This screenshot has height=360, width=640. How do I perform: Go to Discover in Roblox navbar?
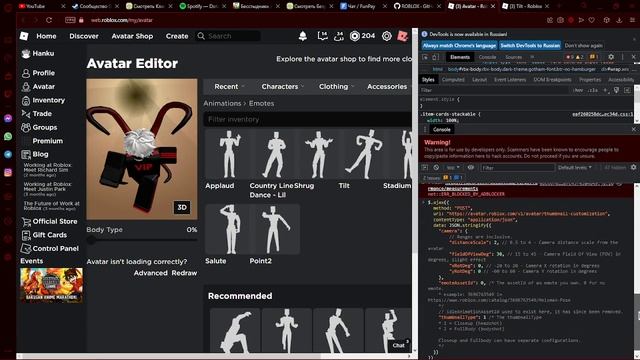(x=84, y=36)
